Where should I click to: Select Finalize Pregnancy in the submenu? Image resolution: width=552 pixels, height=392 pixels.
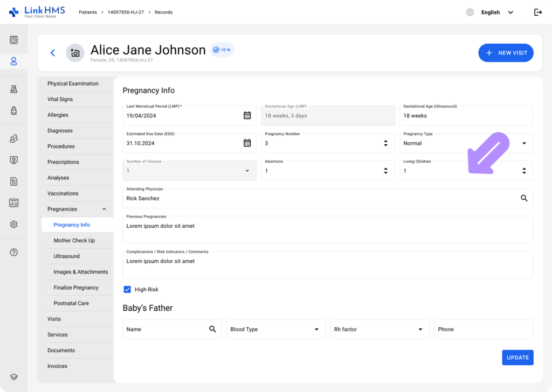[76, 288]
